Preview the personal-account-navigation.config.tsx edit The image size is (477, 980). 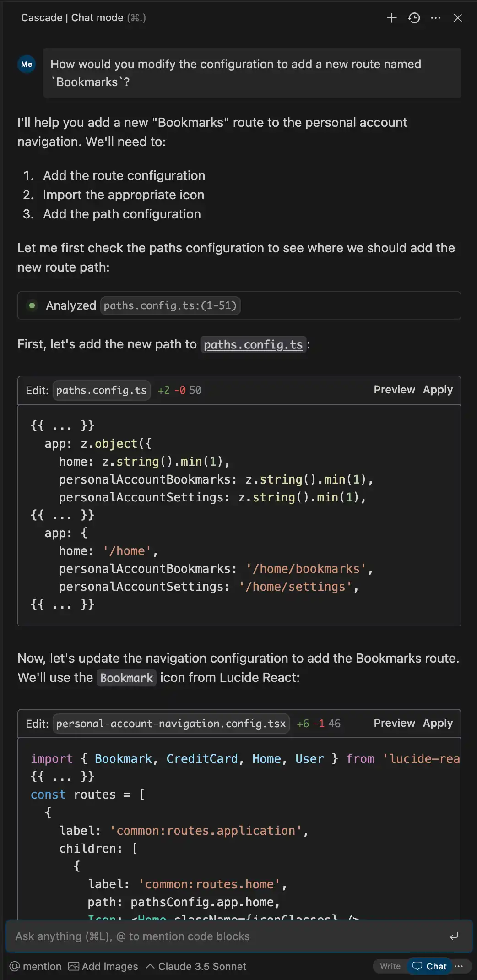pyautogui.click(x=394, y=723)
